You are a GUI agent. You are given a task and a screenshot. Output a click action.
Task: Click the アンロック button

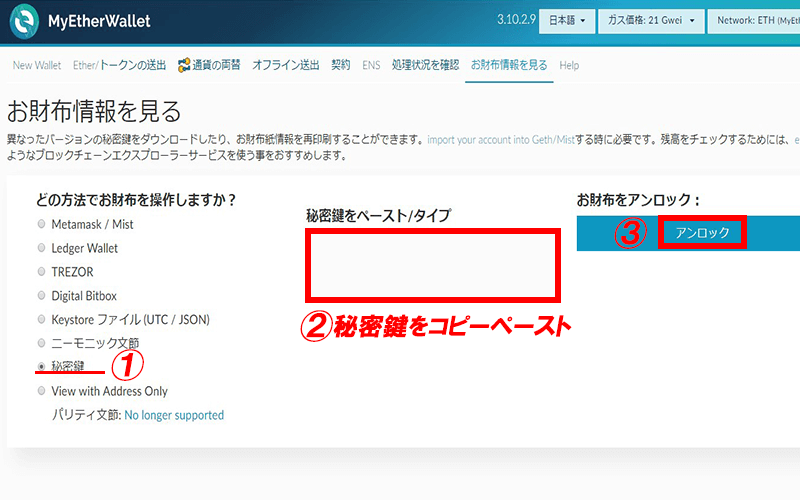coord(703,233)
